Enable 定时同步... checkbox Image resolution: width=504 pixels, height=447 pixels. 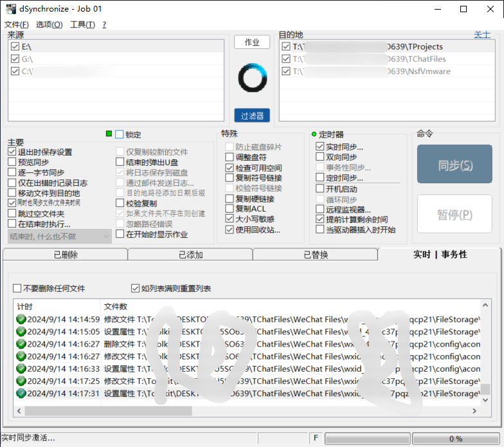click(320, 178)
